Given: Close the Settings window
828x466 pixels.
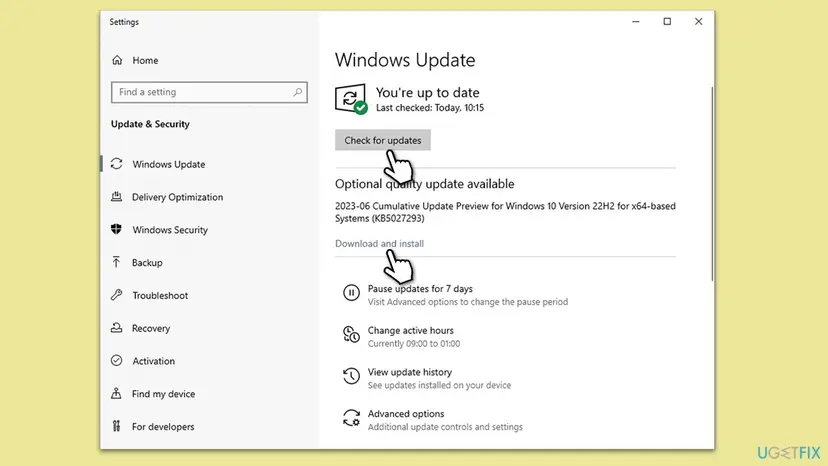Looking at the screenshot, I should [x=698, y=22].
